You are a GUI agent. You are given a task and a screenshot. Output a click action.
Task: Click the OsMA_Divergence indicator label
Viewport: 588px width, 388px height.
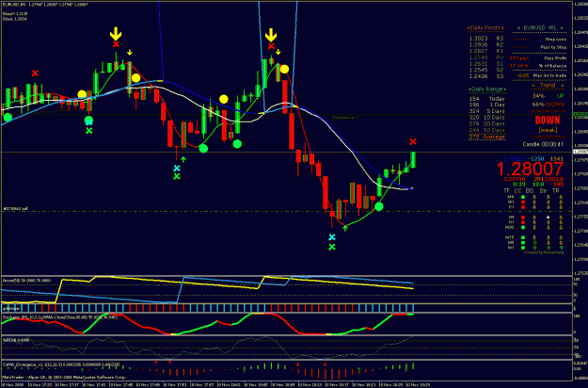61,364
